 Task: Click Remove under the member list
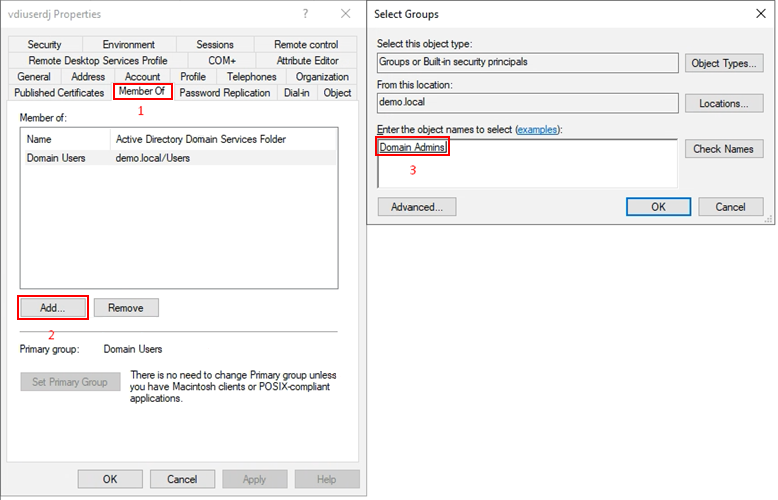[126, 308]
